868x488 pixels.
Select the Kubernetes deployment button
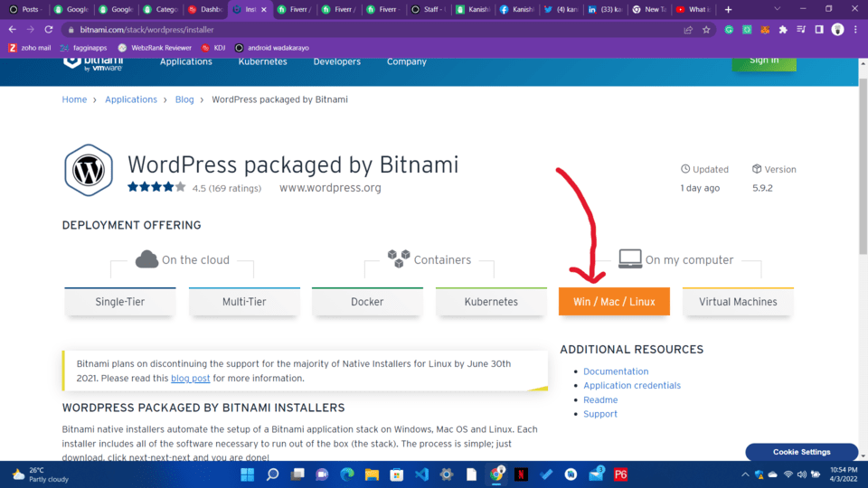(491, 302)
